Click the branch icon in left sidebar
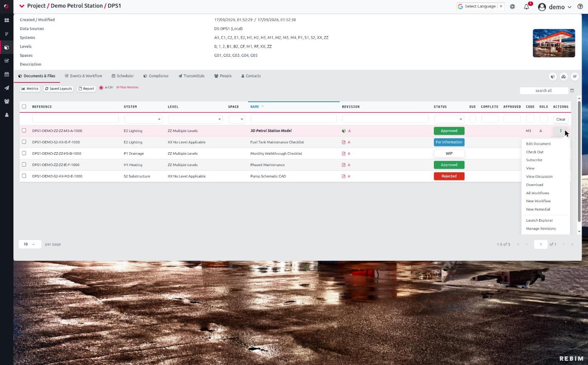The height and width of the screenshot is (365, 588). (x=6, y=34)
